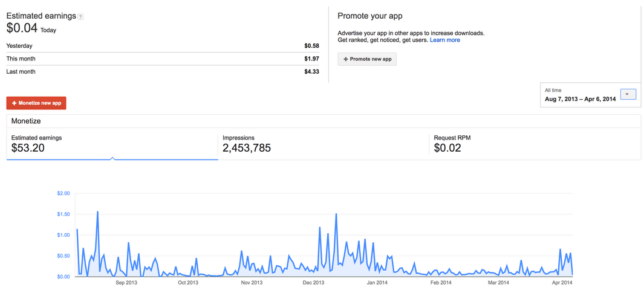Click the Promote new app button
Viewport: 644px width, 290px height.
(367, 59)
